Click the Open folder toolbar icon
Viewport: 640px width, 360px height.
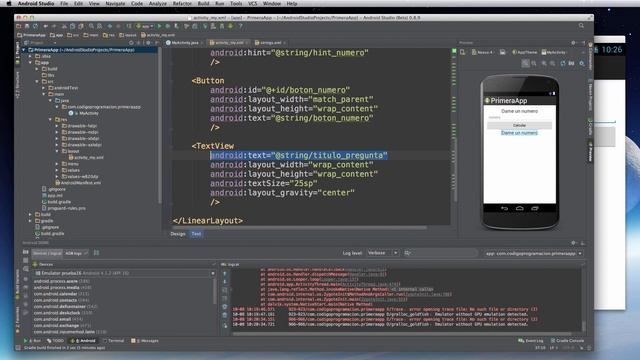point(19,26)
